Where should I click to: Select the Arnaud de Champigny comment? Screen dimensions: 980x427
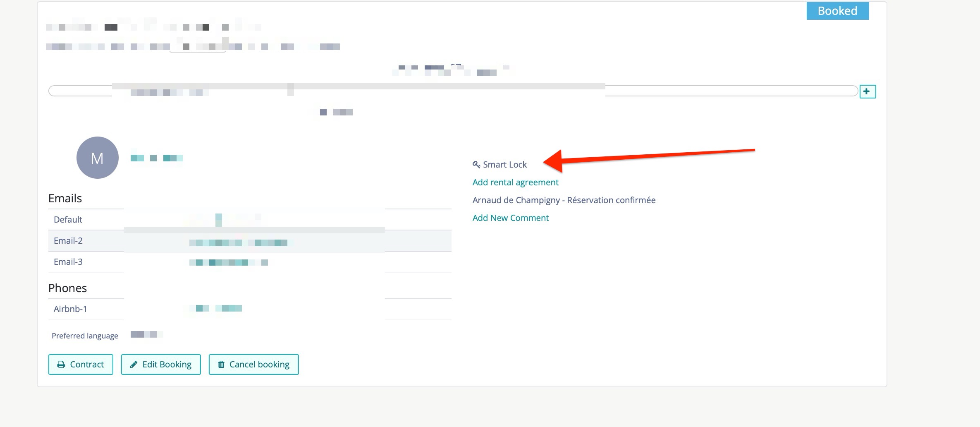tap(564, 200)
